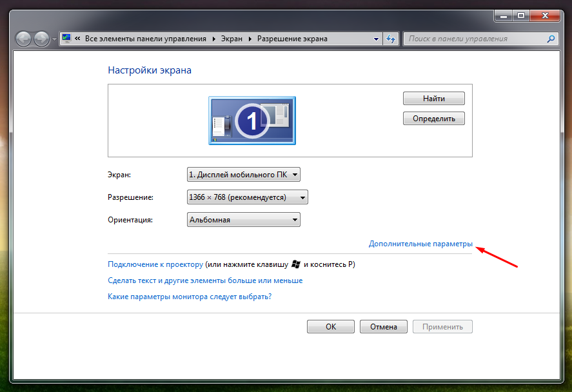Minimize the window
Screen dimensions: 572x392
[504, 15]
